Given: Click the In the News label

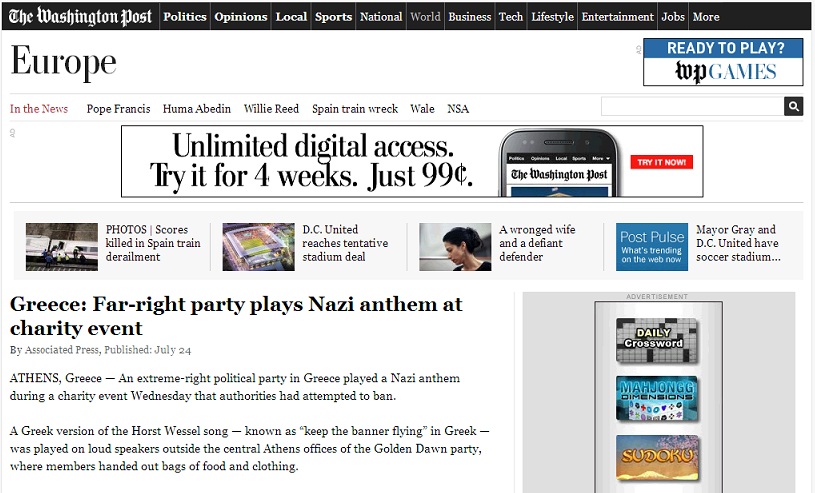Looking at the screenshot, I should click(x=39, y=109).
